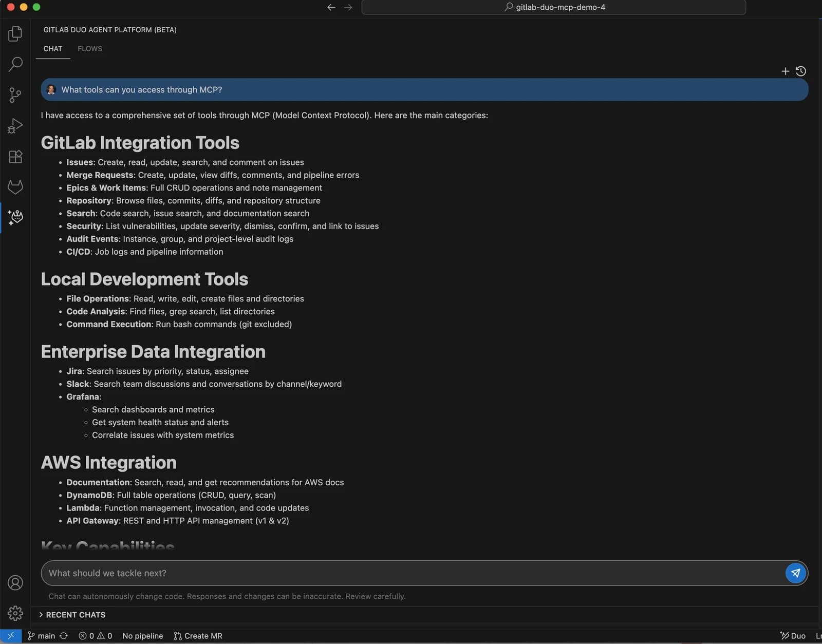Open Run and Debug view

[15, 126]
